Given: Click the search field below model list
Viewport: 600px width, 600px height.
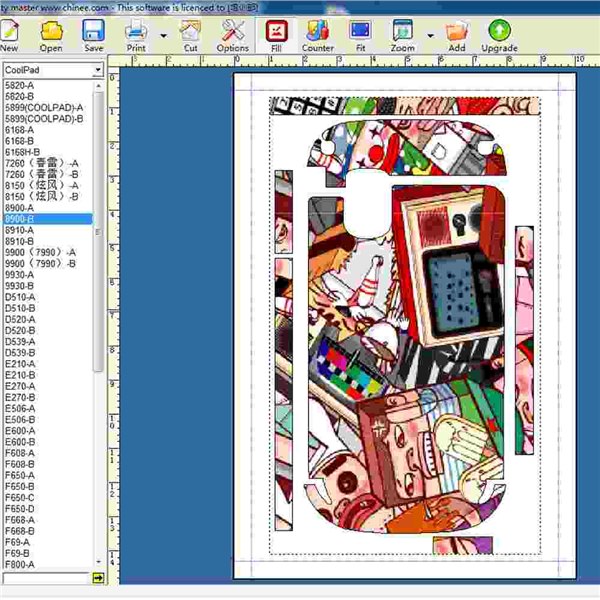Looking at the screenshot, I should tap(46, 578).
